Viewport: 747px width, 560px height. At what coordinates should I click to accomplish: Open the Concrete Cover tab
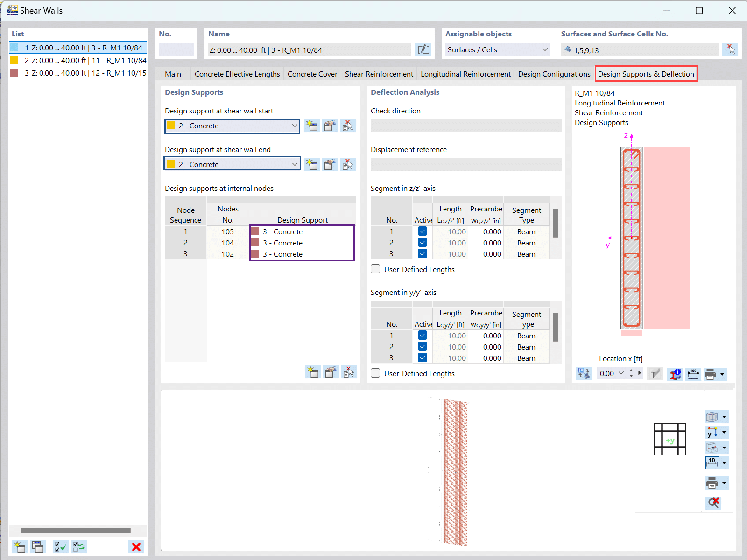tap(312, 74)
